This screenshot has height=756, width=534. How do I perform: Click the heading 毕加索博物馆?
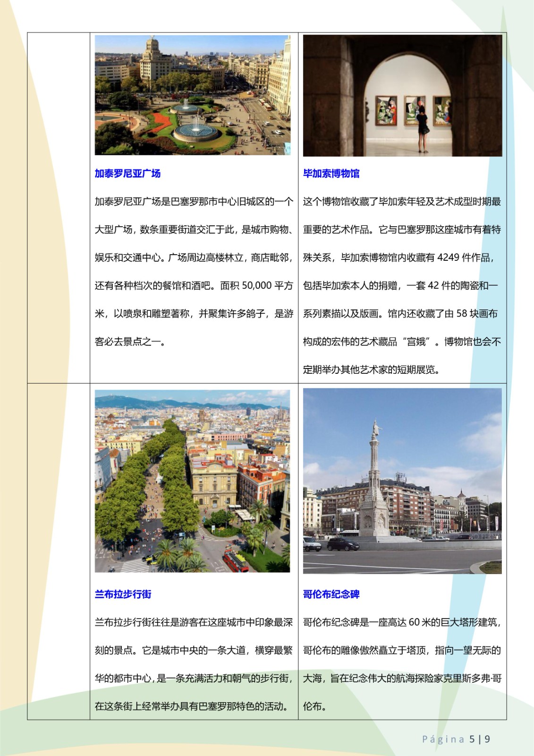tap(331, 173)
